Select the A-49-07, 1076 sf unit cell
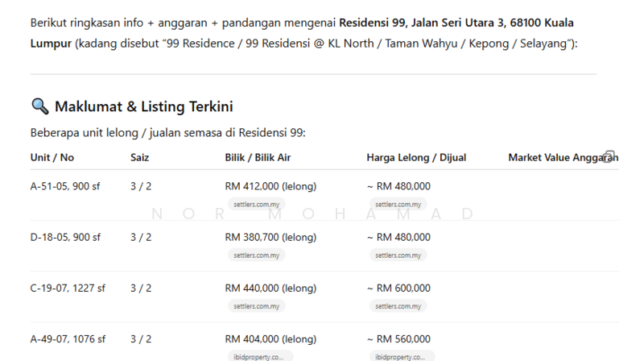 tap(68, 339)
